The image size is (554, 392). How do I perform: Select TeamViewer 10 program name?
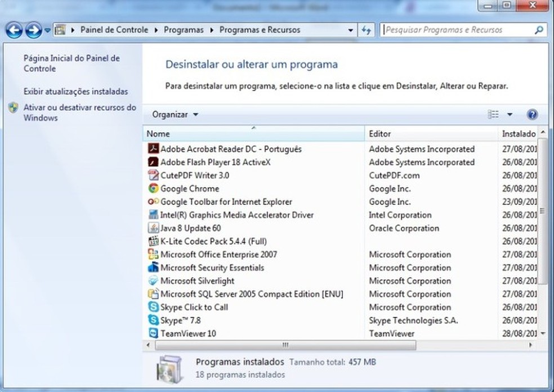[x=188, y=334]
